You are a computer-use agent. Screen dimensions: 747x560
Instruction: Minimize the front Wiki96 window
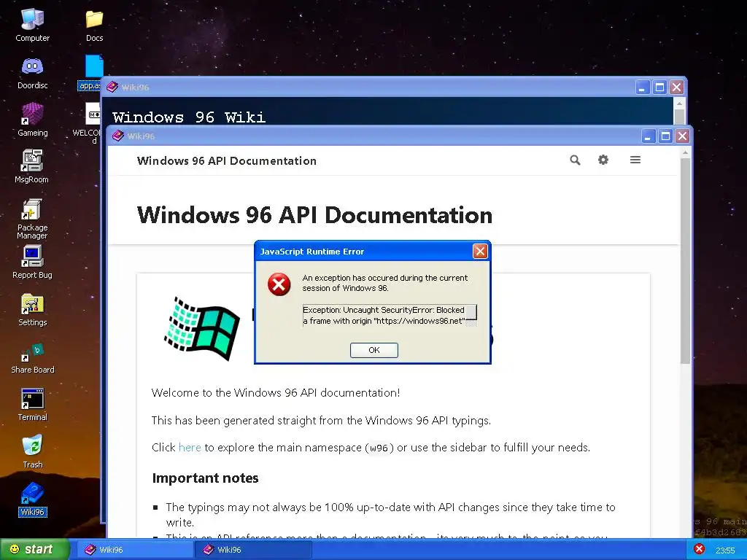(x=649, y=136)
